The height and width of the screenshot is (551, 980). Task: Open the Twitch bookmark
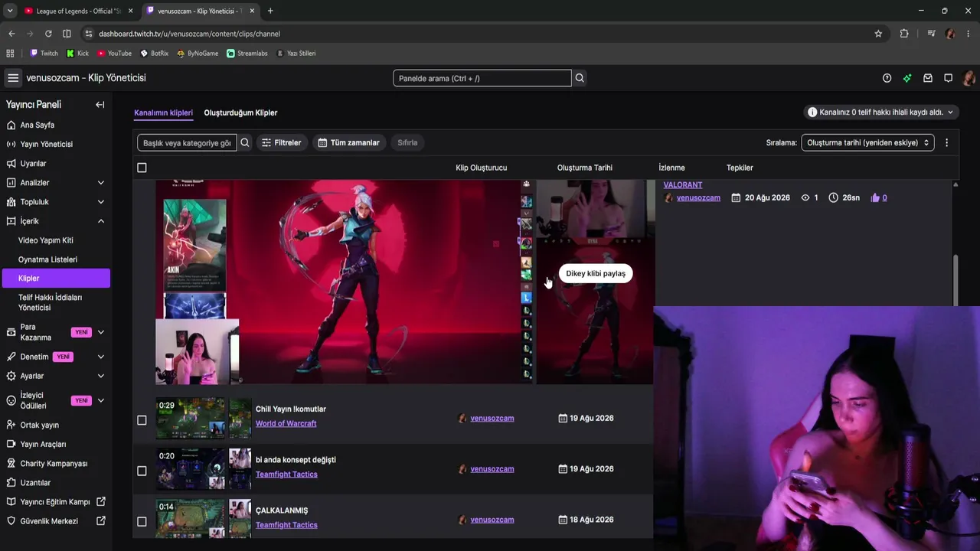(x=44, y=54)
